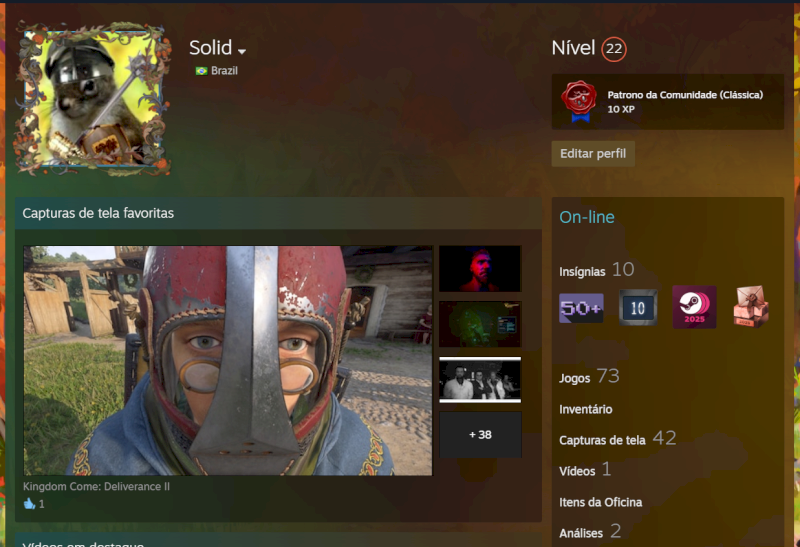Open the Inventário link
Image resolution: width=800 pixels, height=547 pixels.
pyautogui.click(x=586, y=409)
